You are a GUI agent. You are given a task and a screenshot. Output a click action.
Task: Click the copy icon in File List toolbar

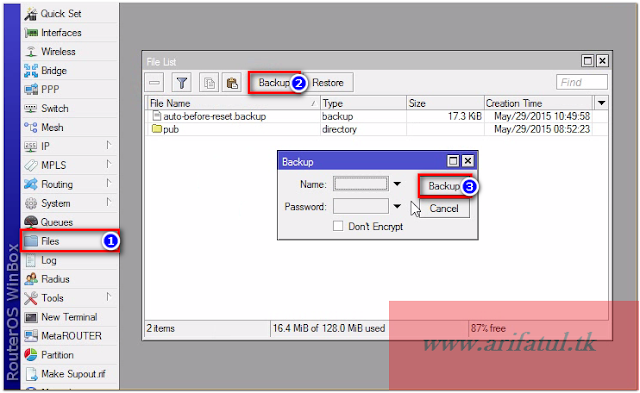[x=209, y=83]
